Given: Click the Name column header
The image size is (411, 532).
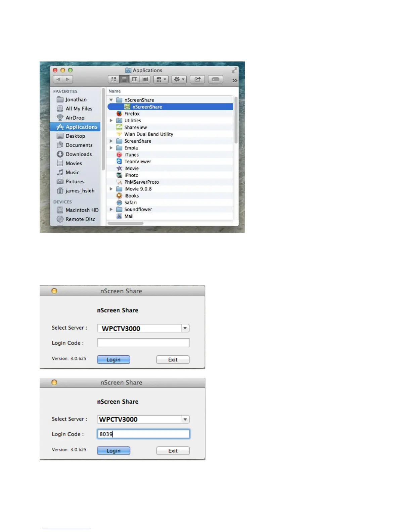Looking at the screenshot, I should (170, 91).
